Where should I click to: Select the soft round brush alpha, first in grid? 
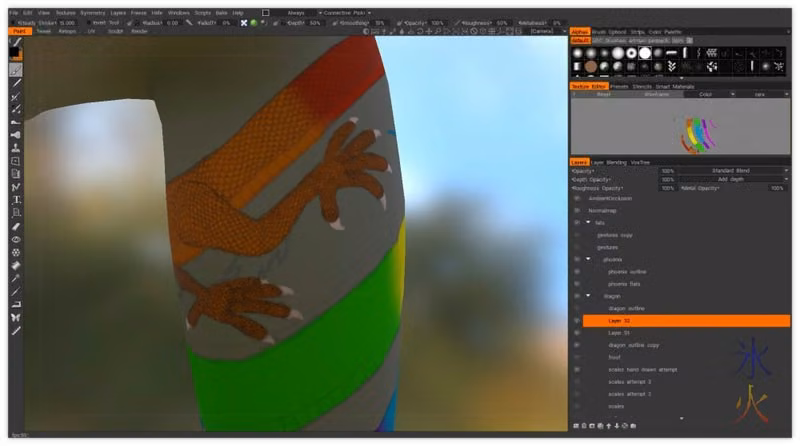click(x=578, y=53)
